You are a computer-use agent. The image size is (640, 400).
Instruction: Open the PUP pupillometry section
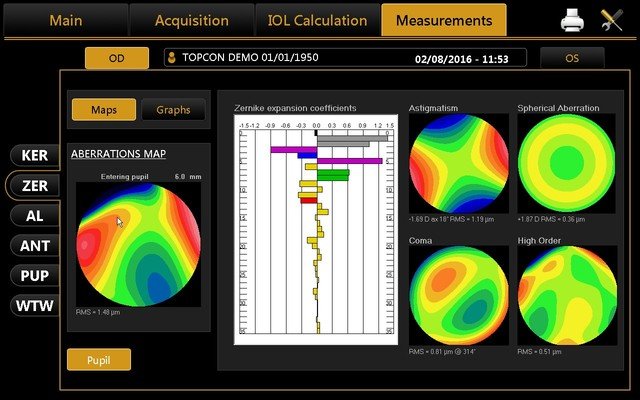[x=34, y=275]
